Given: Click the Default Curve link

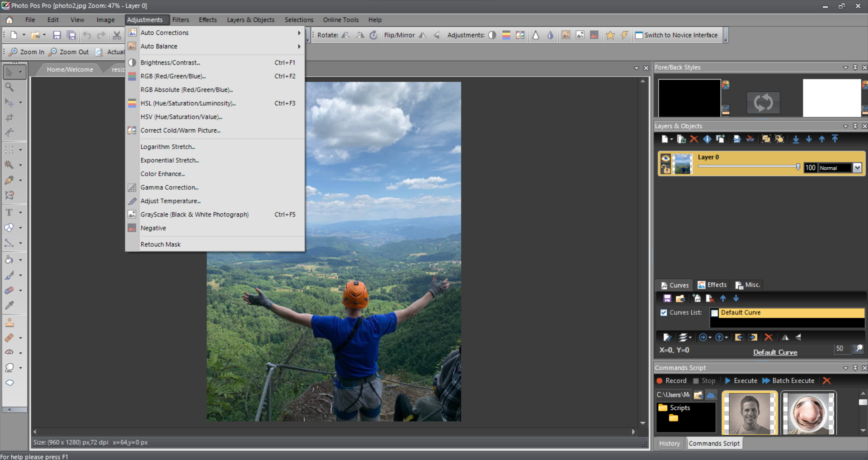Looking at the screenshot, I should (775, 352).
